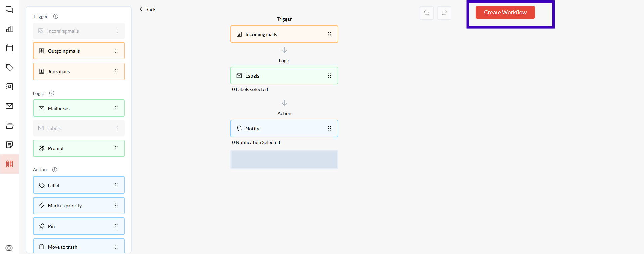Image resolution: width=644 pixels, height=254 pixels.
Task: Open the tags sidebar icon
Action: 9,68
